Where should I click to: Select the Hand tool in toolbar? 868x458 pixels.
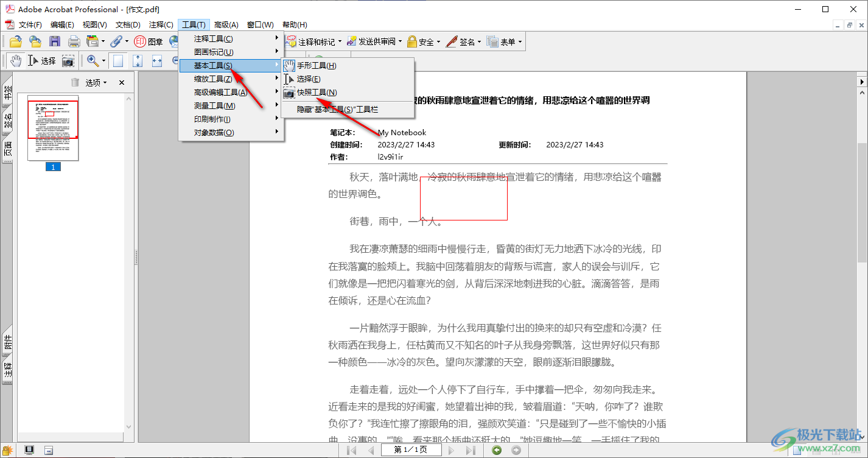[x=15, y=61]
